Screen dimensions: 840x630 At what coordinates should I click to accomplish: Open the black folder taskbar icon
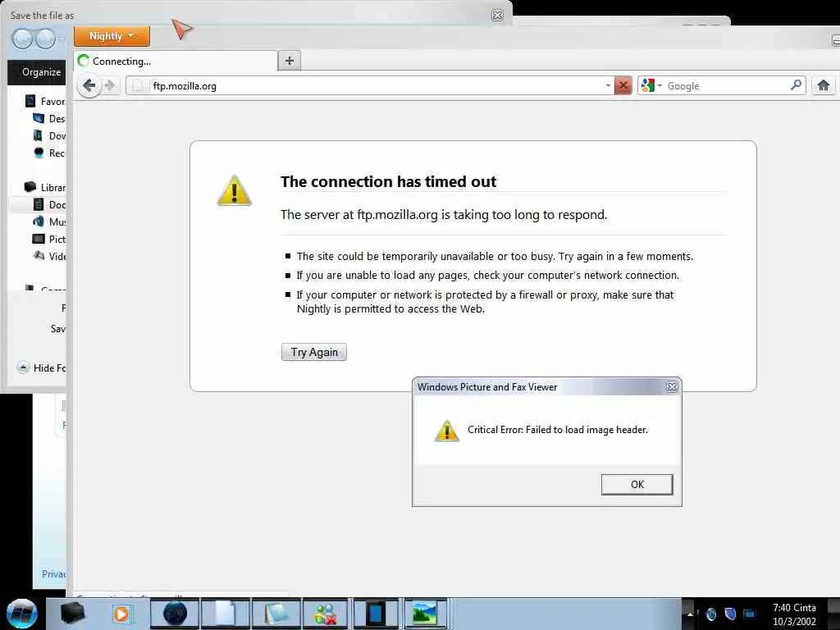[72, 613]
